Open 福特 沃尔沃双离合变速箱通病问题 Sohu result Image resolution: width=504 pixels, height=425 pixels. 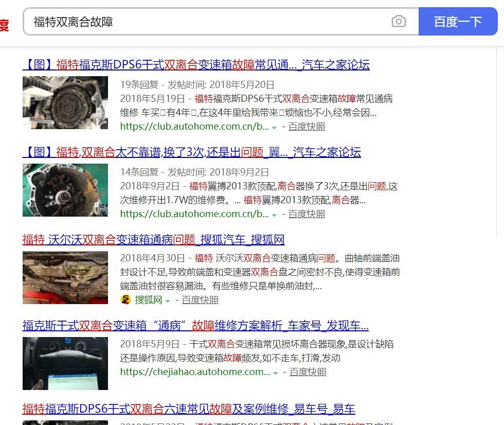153,240
